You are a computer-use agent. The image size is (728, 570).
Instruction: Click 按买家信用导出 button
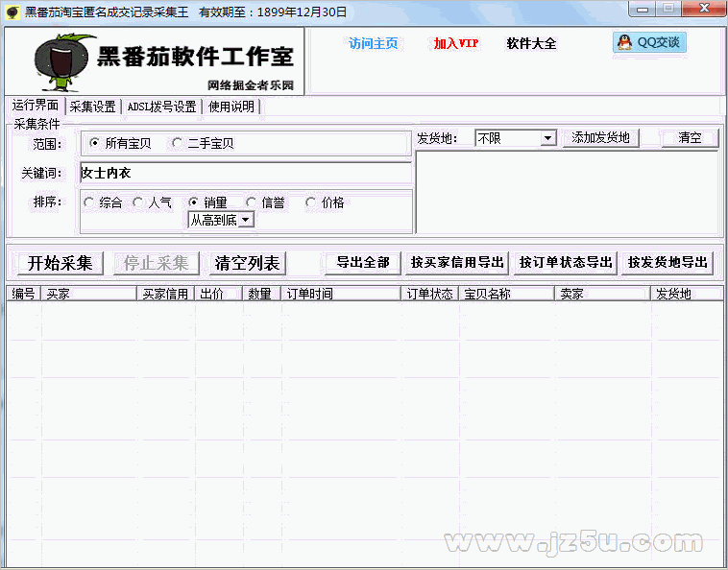pyautogui.click(x=457, y=263)
